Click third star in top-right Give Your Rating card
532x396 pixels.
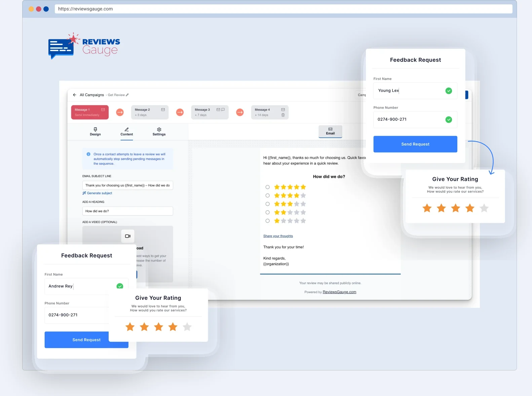click(x=456, y=208)
